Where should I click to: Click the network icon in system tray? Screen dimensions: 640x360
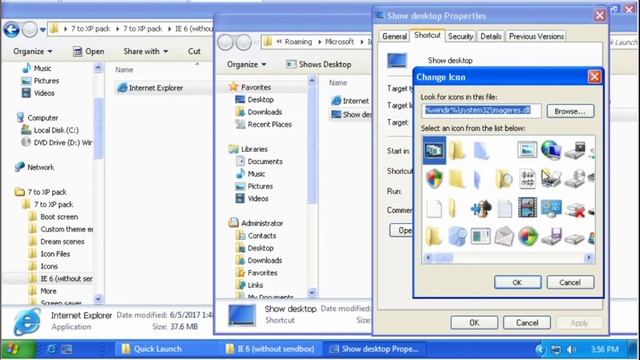(x=556, y=349)
